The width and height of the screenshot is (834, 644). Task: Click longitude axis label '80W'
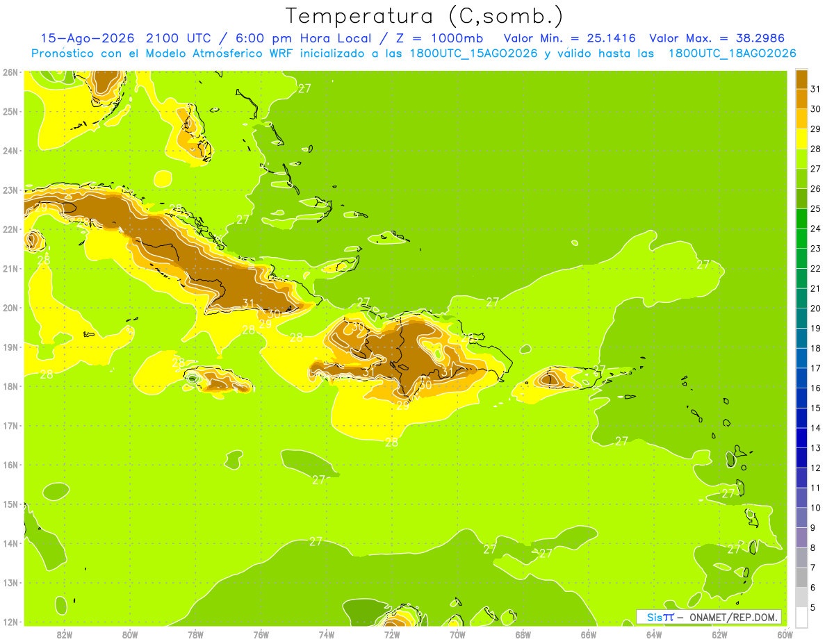pos(130,635)
